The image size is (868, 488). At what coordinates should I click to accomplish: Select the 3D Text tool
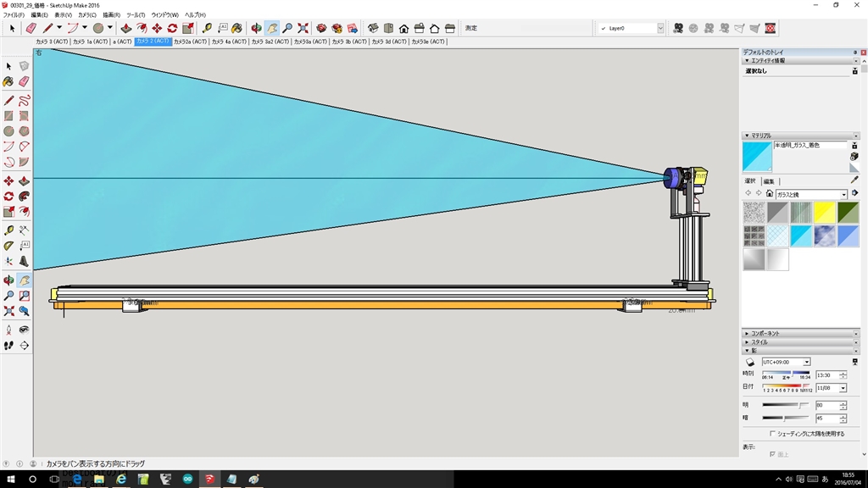[24, 261]
